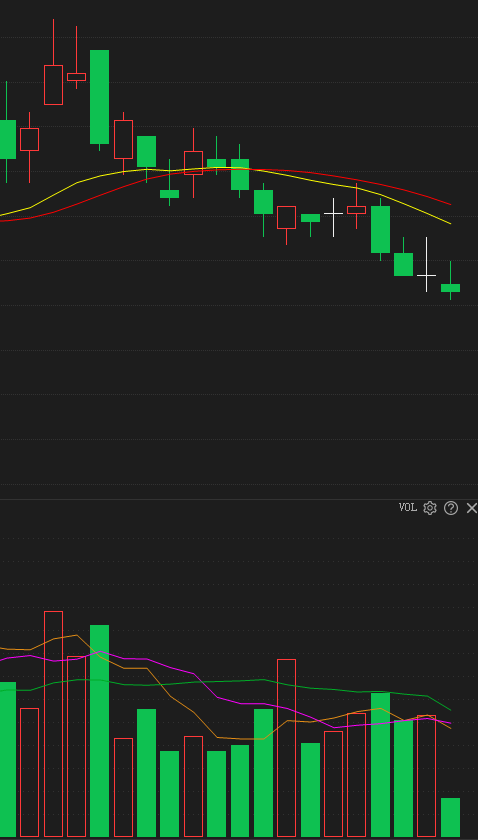Select the tallest red hollow volume bar
478x840 pixels.
point(53,724)
